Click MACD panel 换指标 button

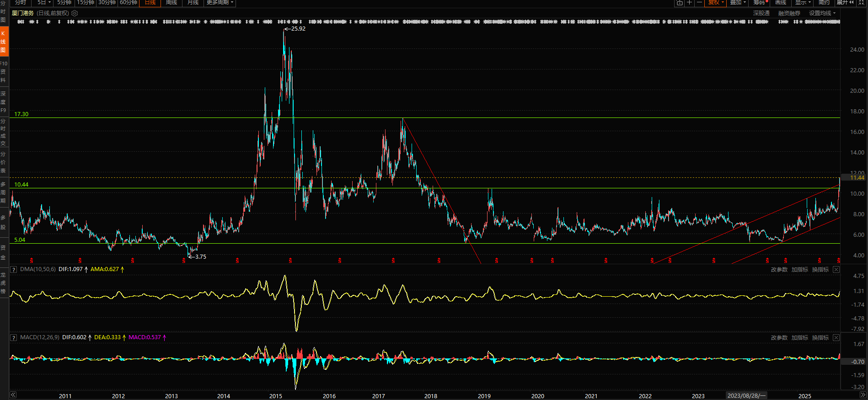pyautogui.click(x=820, y=338)
